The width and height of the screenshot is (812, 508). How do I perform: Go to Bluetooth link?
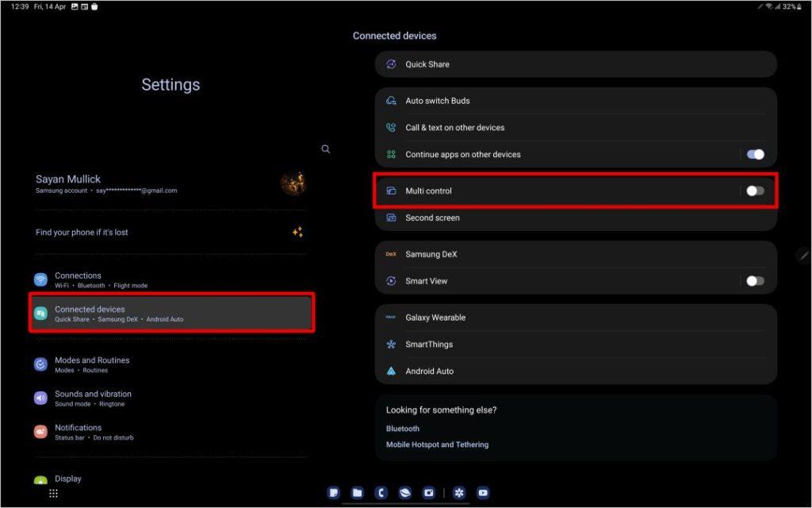(402, 429)
